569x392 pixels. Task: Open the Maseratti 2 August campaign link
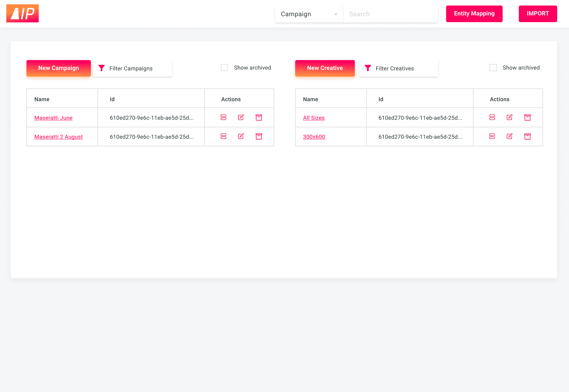coord(58,137)
